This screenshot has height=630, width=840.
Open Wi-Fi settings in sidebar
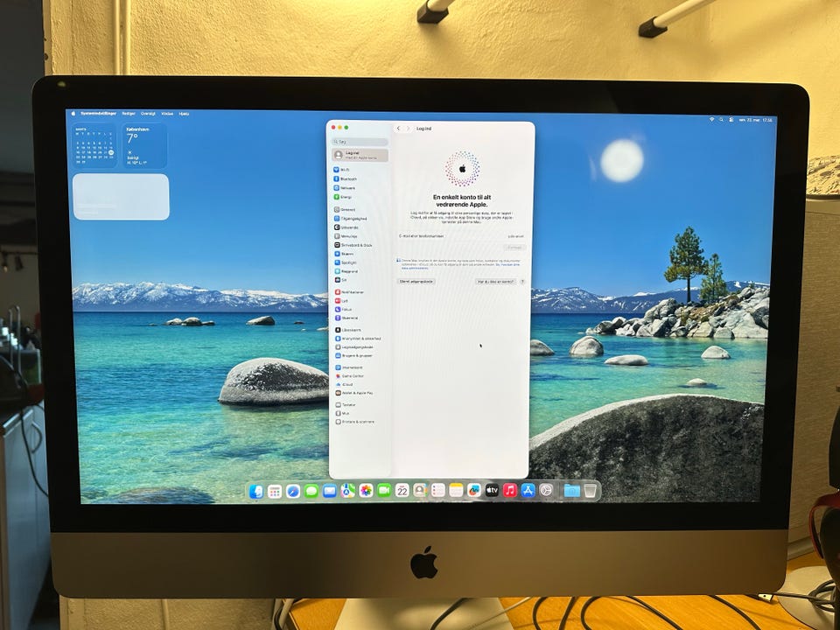tap(360, 170)
